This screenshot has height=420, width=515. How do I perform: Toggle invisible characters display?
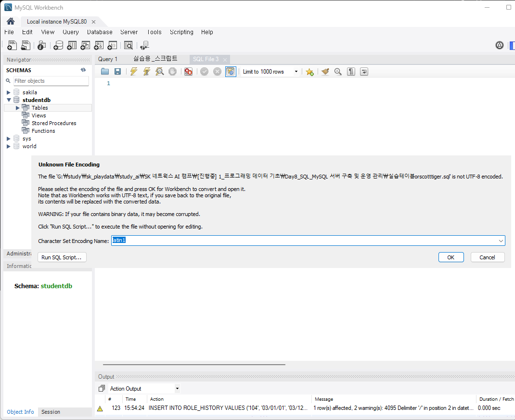tap(351, 72)
